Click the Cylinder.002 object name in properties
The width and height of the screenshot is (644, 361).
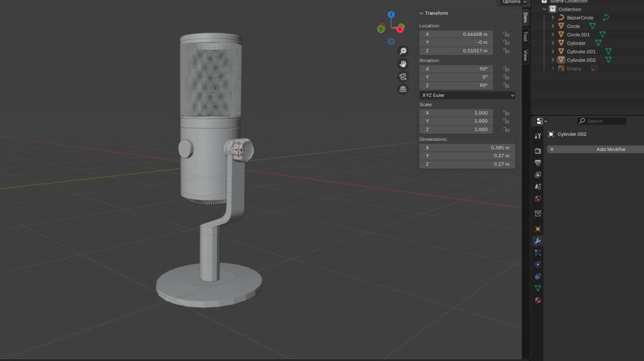tap(572, 135)
